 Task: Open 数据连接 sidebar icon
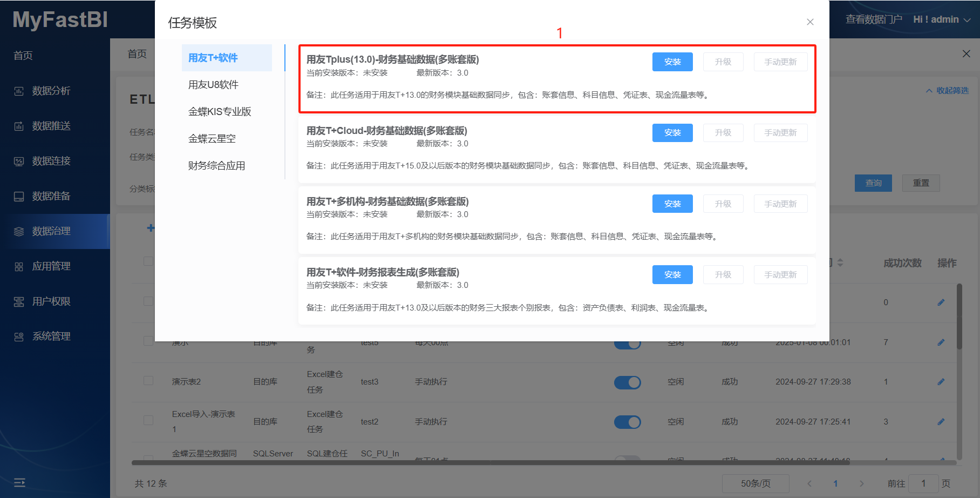(x=19, y=161)
